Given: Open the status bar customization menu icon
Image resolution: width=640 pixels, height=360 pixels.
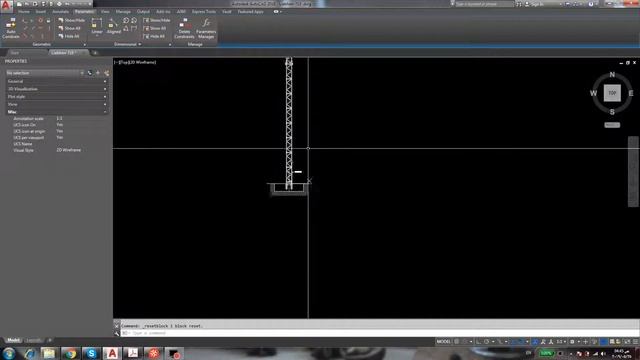Looking at the screenshot, I should click(x=636, y=342).
